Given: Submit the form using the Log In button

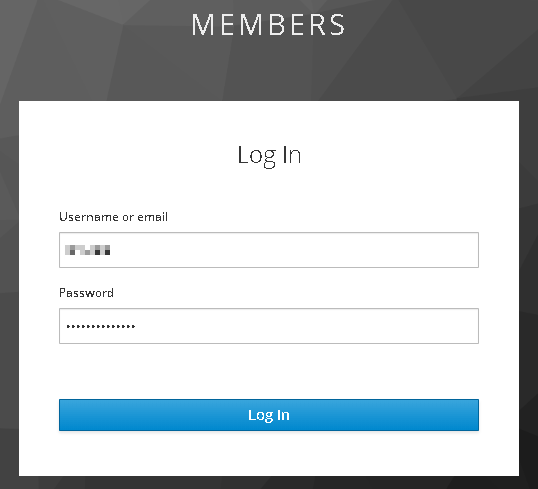Looking at the screenshot, I should (269, 415).
